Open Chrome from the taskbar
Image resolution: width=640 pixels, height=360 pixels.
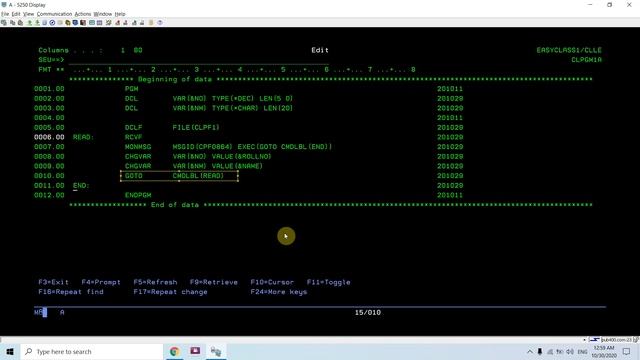pos(175,351)
